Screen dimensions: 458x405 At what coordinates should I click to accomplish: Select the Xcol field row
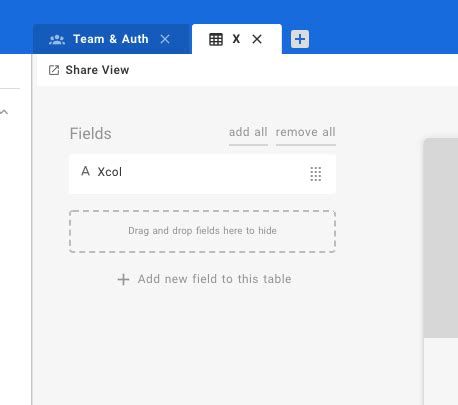click(202, 174)
